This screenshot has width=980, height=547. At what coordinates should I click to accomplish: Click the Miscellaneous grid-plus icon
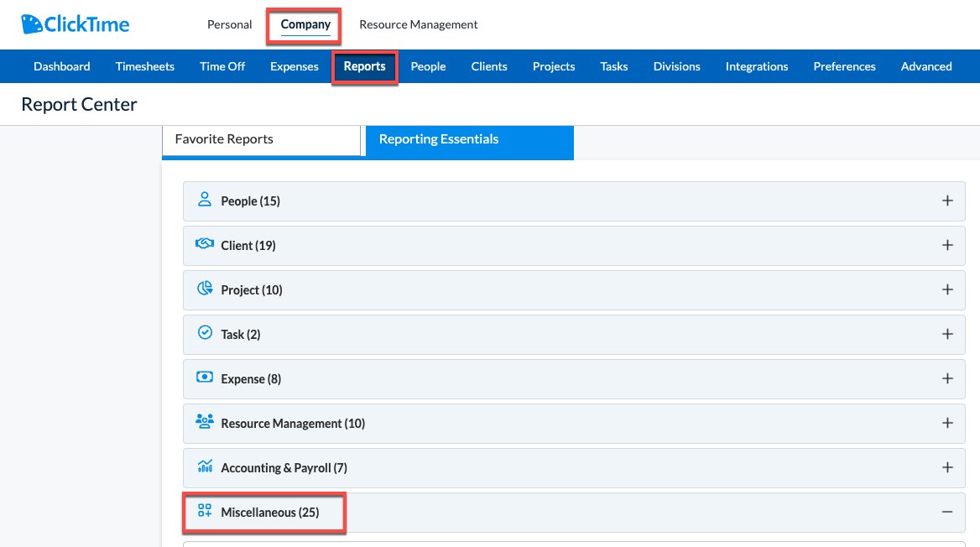point(205,511)
